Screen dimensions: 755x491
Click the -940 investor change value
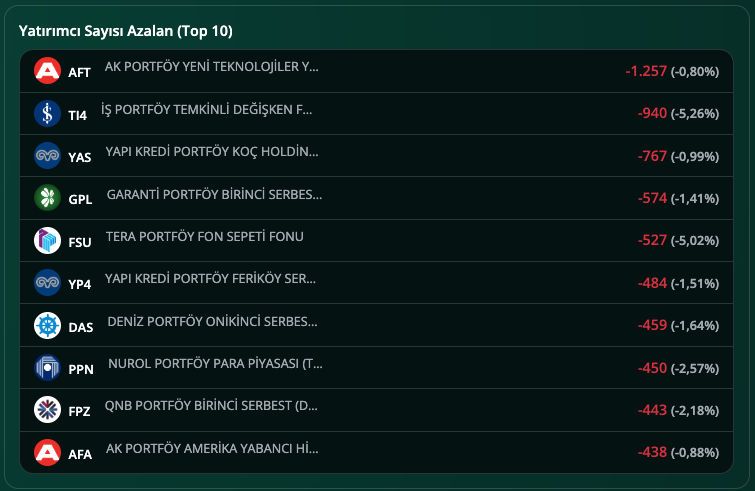click(652, 113)
